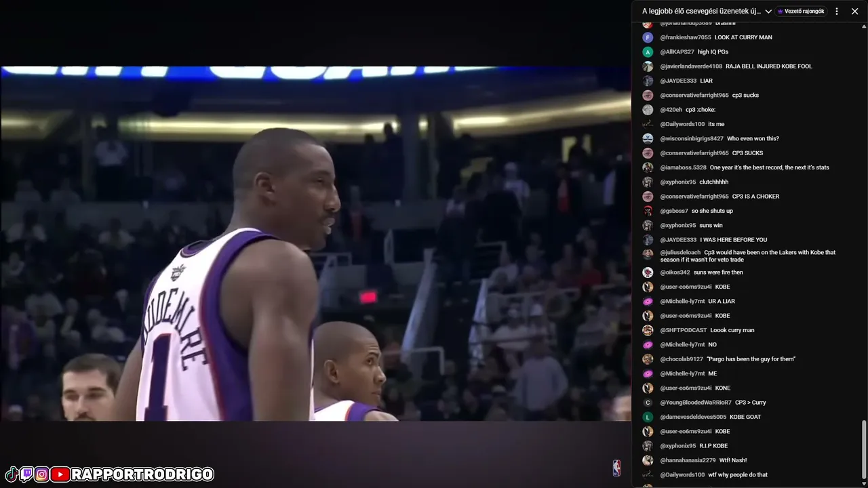Click the message "suns were fire then"
Image resolution: width=868 pixels, height=488 pixels.
point(718,272)
